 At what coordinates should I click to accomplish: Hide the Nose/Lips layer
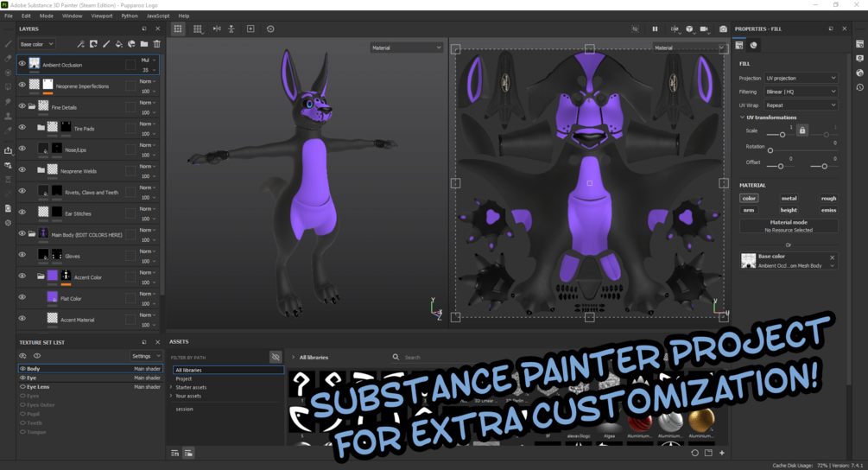pyautogui.click(x=22, y=148)
